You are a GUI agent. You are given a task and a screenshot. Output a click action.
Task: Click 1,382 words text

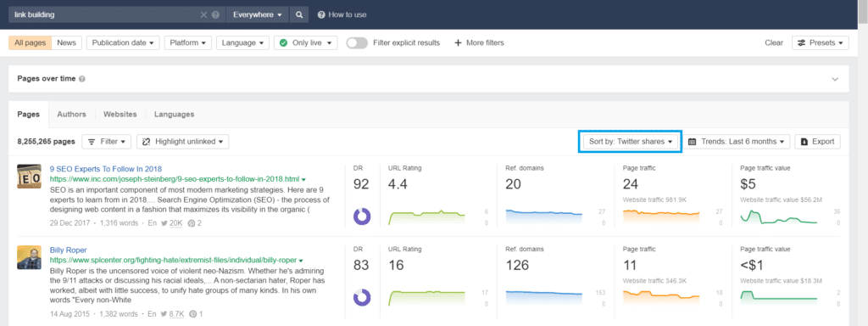[x=119, y=314]
